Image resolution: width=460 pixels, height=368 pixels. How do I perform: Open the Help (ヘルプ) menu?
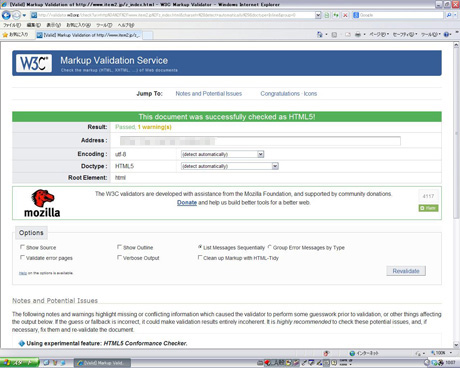(126, 25)
